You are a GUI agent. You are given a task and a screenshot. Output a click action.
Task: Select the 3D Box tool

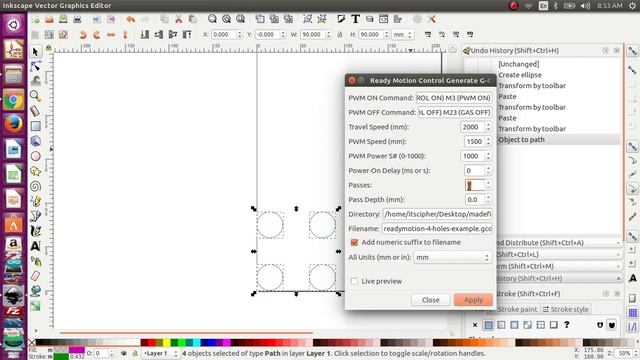[x=36, y=141]
